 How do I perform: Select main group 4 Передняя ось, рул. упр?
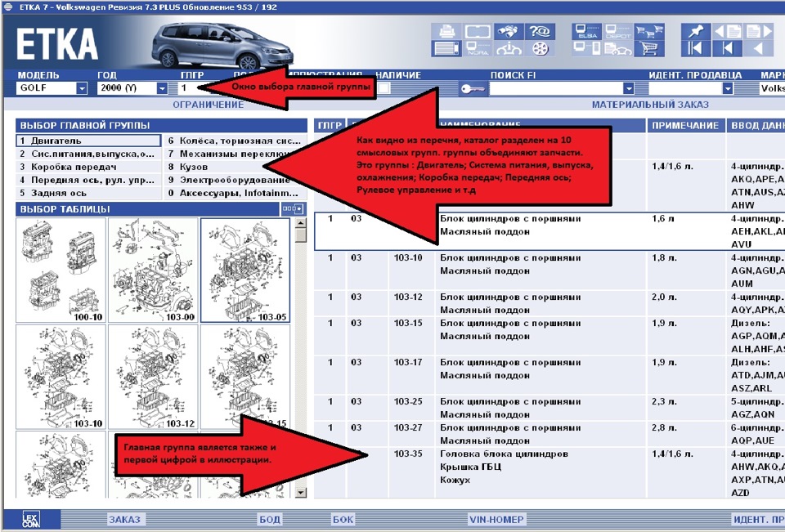tap(88, 180)
